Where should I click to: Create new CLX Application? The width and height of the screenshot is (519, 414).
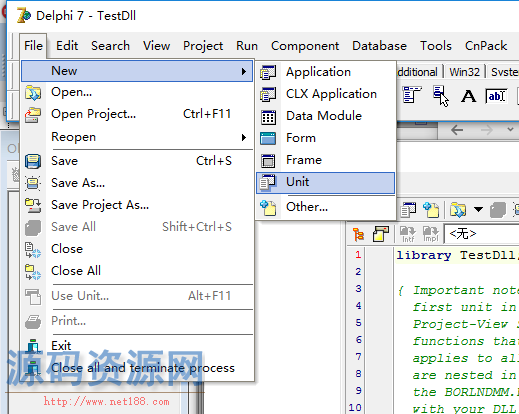click(326, 94)
